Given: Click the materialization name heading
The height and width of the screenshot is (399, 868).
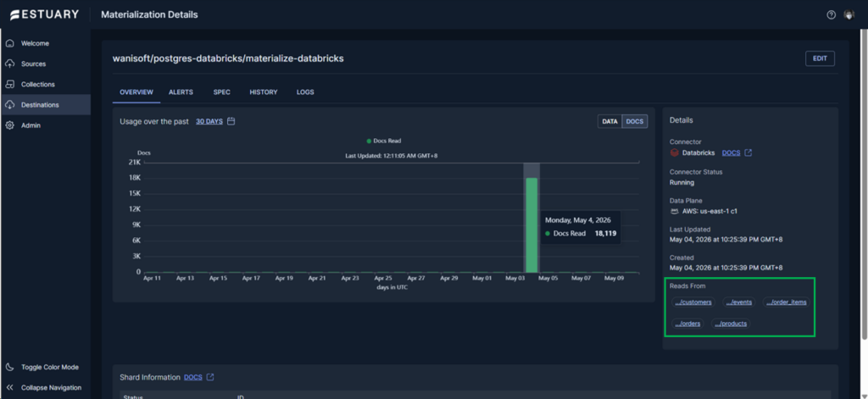Looking at the screenshot, I should click(x=228, y=58).
